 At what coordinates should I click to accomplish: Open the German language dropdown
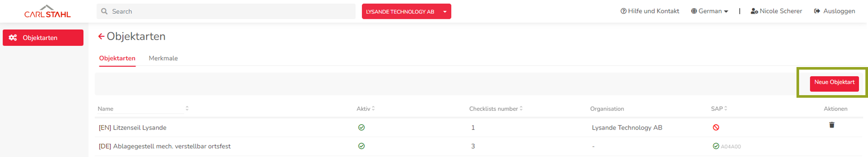[x=709, y=11]
